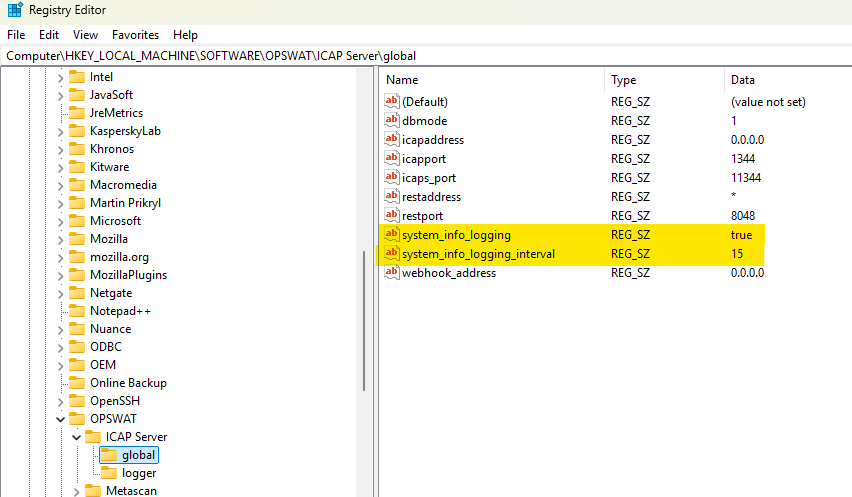Select the logger folder icon
The width and height of the screenshot is (852, 497).
tap(109, 473)
